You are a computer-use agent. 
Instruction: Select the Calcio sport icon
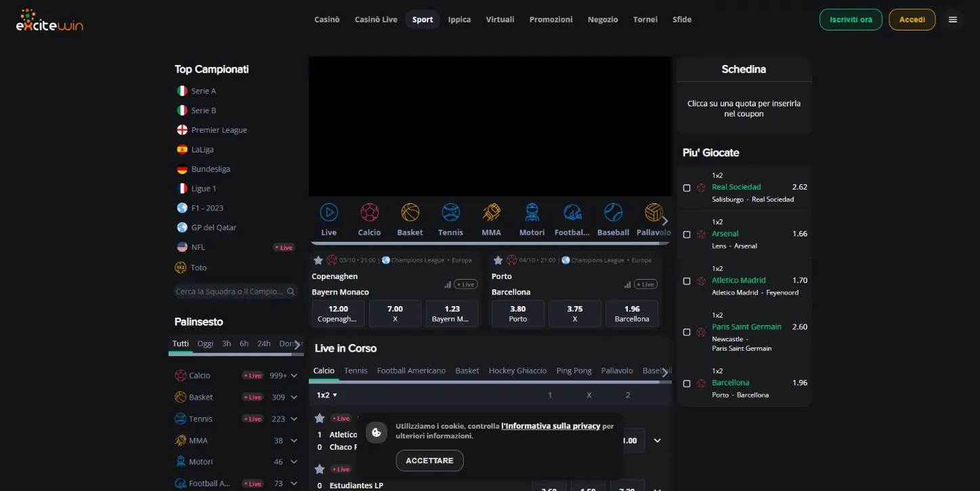tap(369, 213)
